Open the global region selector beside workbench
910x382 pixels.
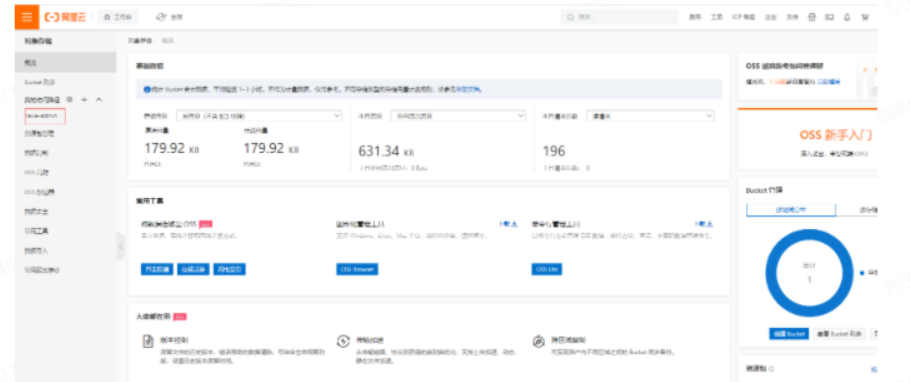(169, 17)
